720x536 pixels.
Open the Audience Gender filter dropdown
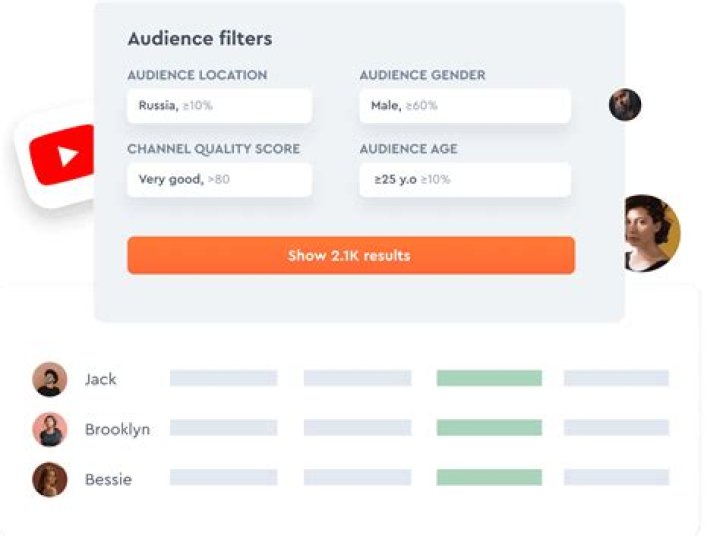(464, 106)
